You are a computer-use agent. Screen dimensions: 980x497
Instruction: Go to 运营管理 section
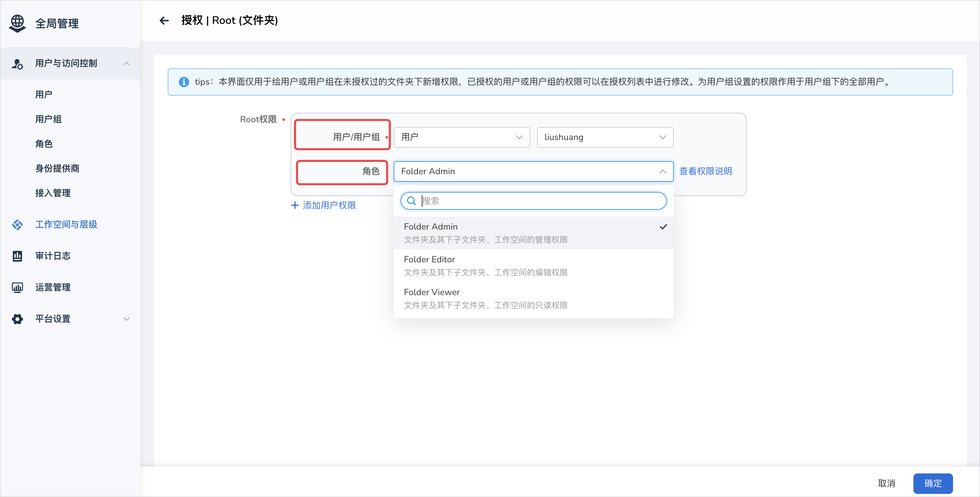click(x=53, y=287)
